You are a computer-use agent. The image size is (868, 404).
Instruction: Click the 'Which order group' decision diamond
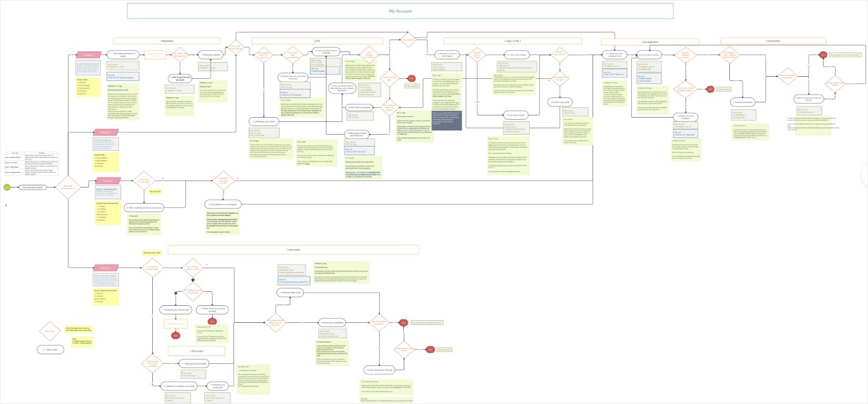pos(68,187)
